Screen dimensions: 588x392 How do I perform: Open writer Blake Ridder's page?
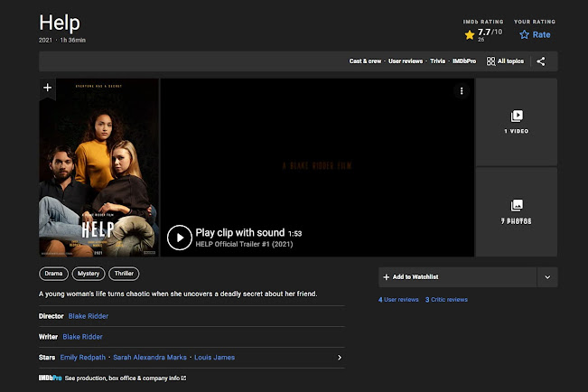(x=82, y=337)
